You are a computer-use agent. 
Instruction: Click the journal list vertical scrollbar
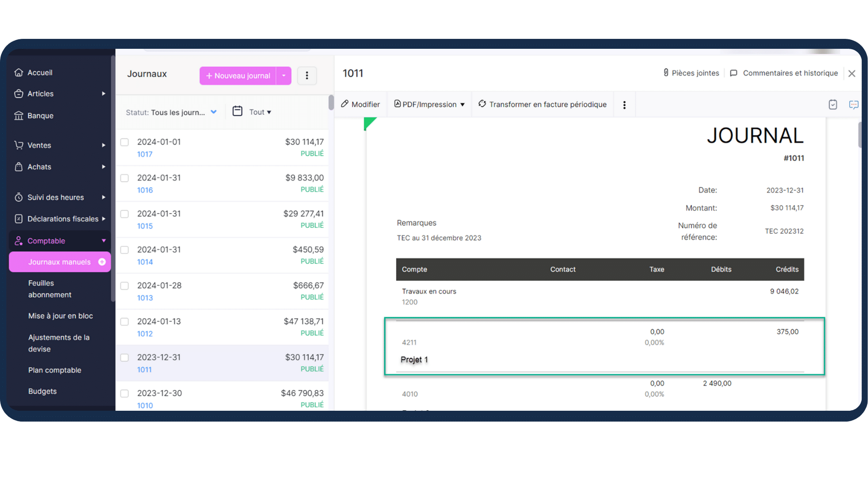331,103
